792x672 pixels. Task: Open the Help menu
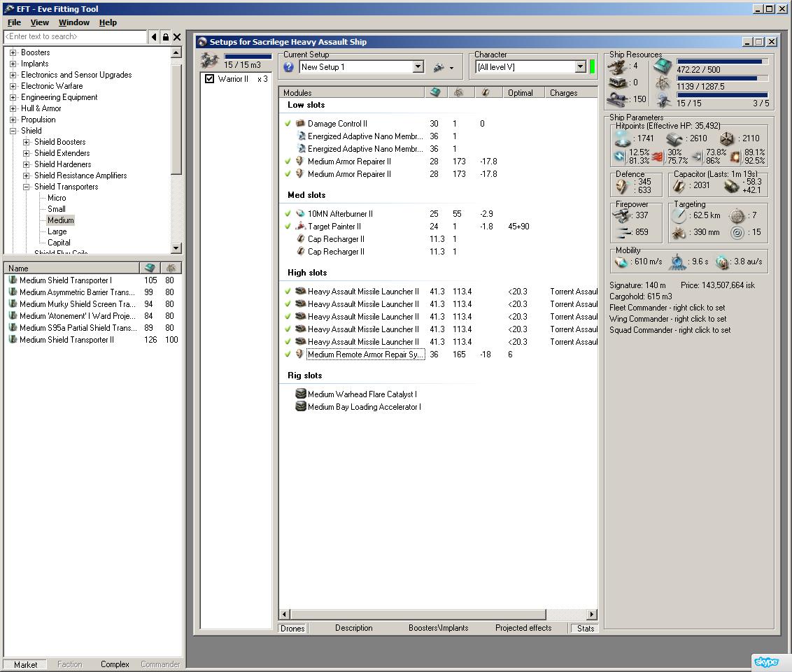click(108, 22)
